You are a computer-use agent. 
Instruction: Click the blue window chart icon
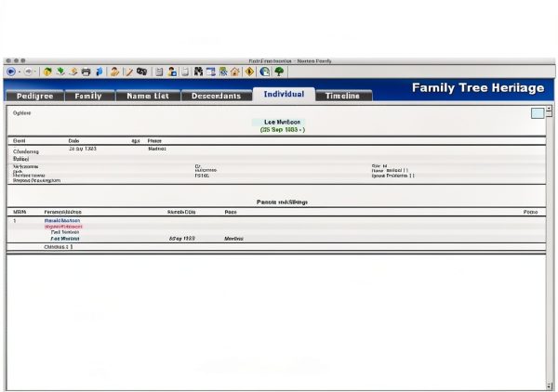(x=211, y=72)
